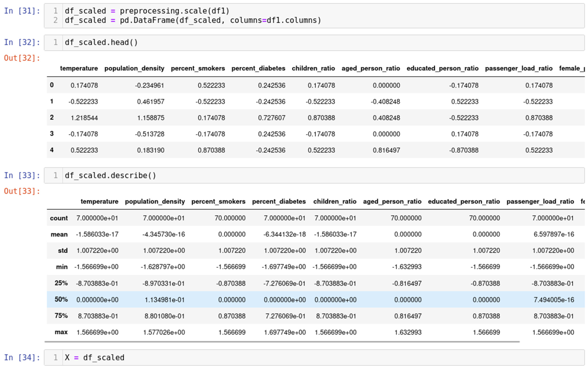
Task: Click the Out[32] output prompt
Action: click(x=22, y=58)
